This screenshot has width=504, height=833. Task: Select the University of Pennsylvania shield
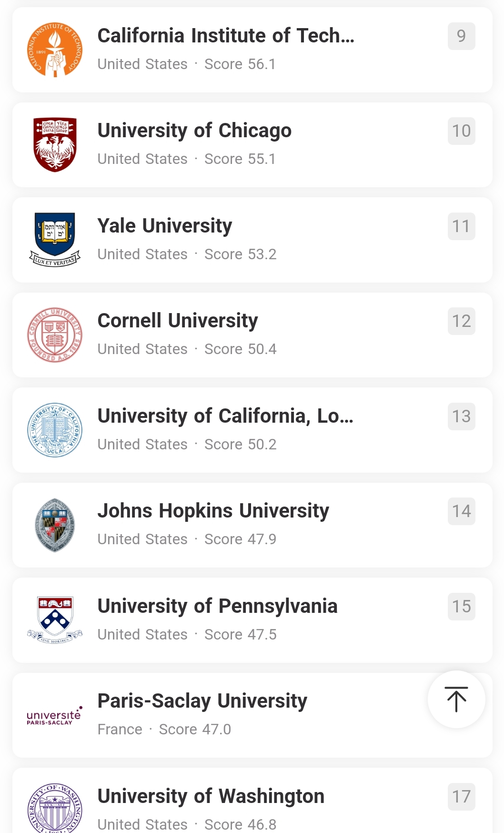[x=55, y=620]
